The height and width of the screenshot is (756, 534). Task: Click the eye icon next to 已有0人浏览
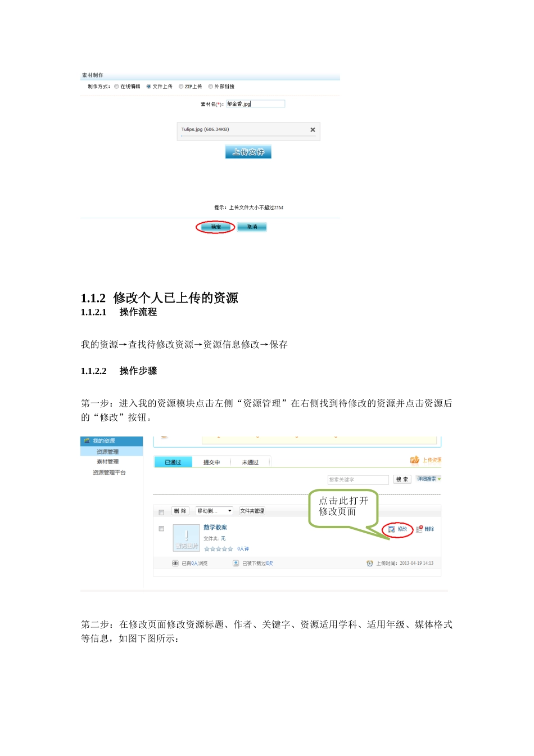tap(175, 564)
